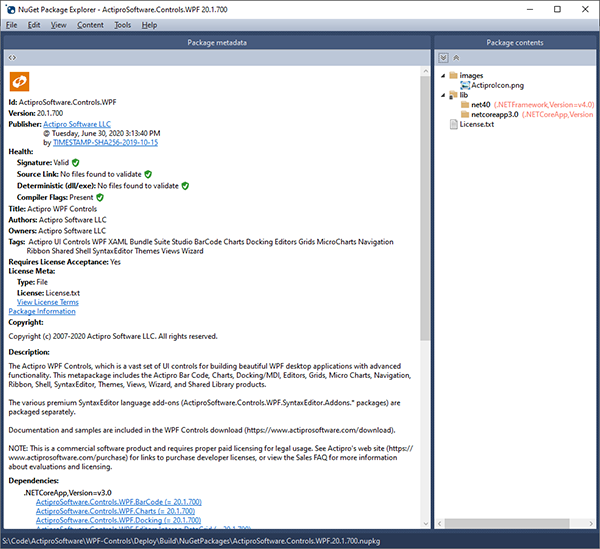600x549 pixels.
Task: Click the Package contents panel header
Action: point(515,42)
